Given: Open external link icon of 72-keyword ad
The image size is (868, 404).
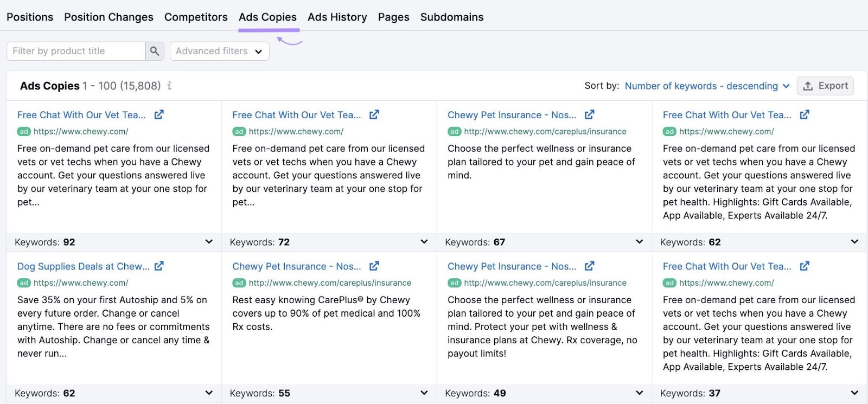Looking at the screenshot, I should click(374, 114).
